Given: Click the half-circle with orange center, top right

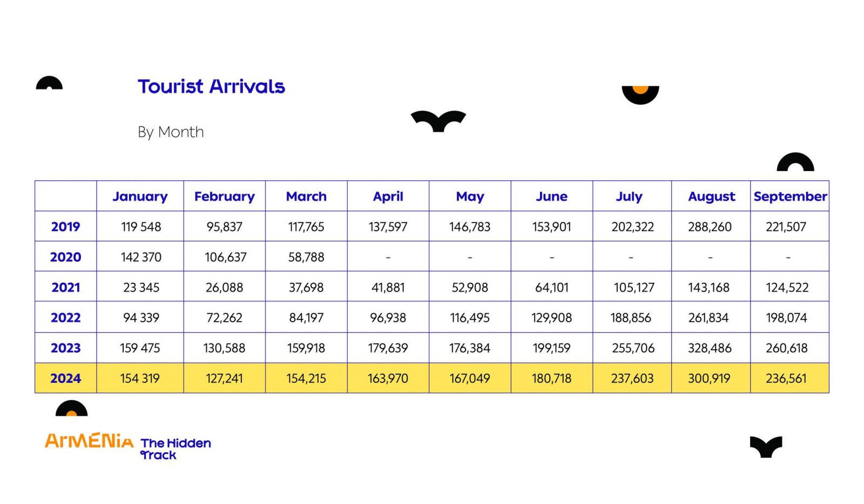Looking at the screenshot, I should tap(640, 94).
